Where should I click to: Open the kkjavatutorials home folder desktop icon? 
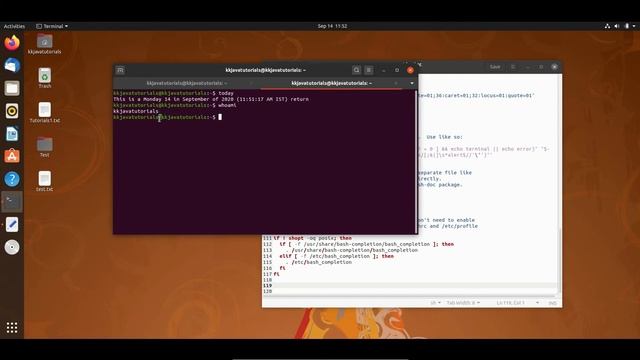point(44,44)
